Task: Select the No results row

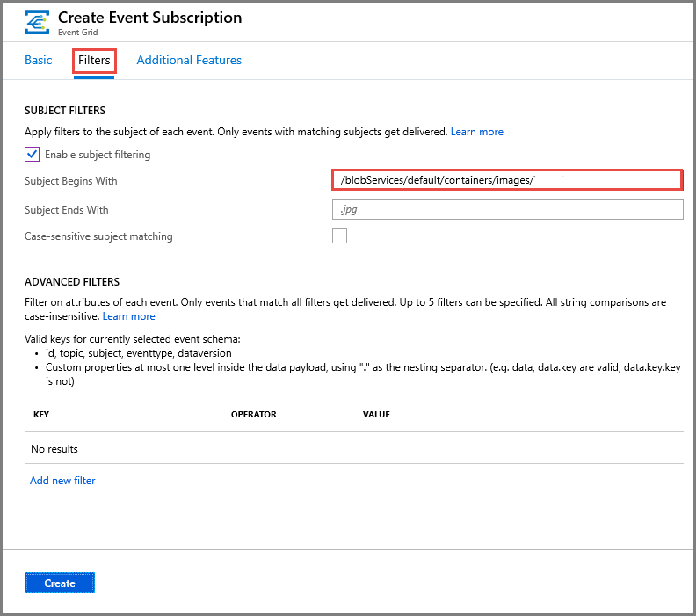Action: pos(54,449)
